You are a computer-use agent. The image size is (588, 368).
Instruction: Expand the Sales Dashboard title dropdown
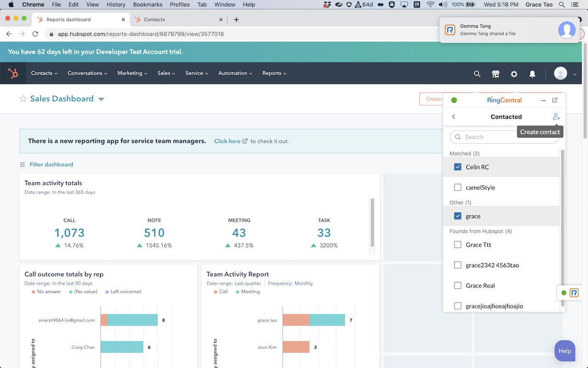point(101,99)
